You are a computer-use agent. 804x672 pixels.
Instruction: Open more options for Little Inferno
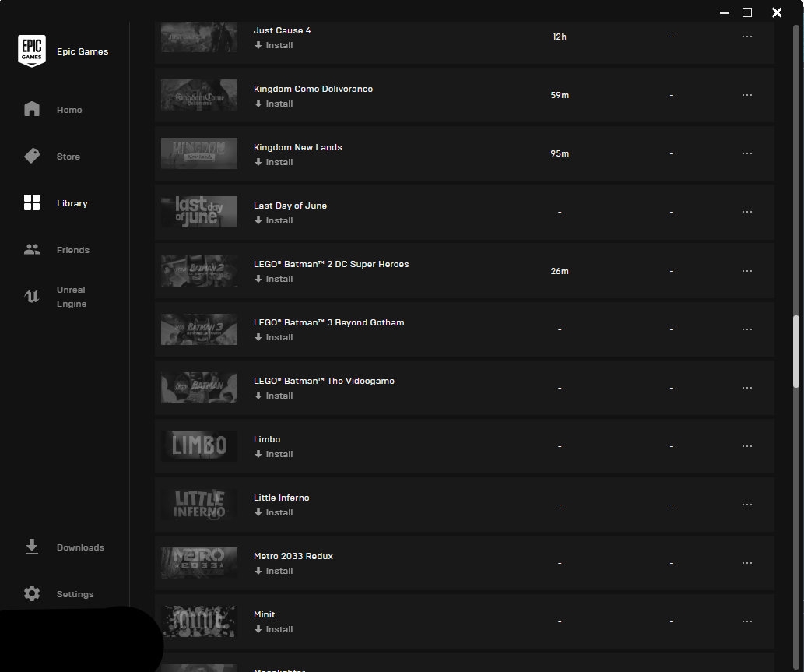[747, 505]
